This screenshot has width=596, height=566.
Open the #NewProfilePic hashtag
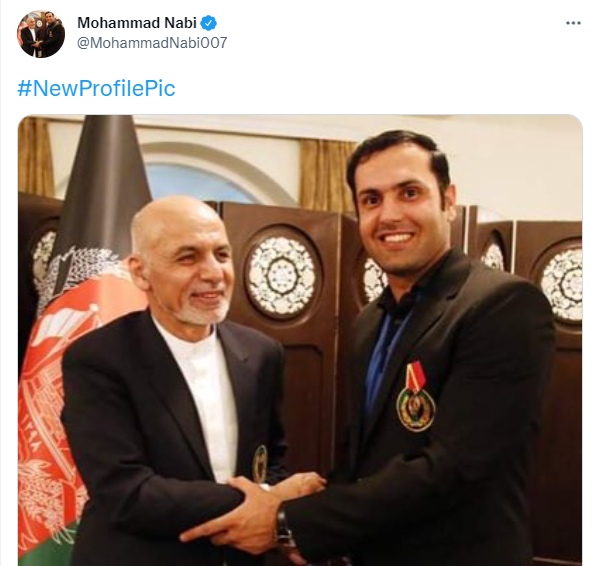96,88
